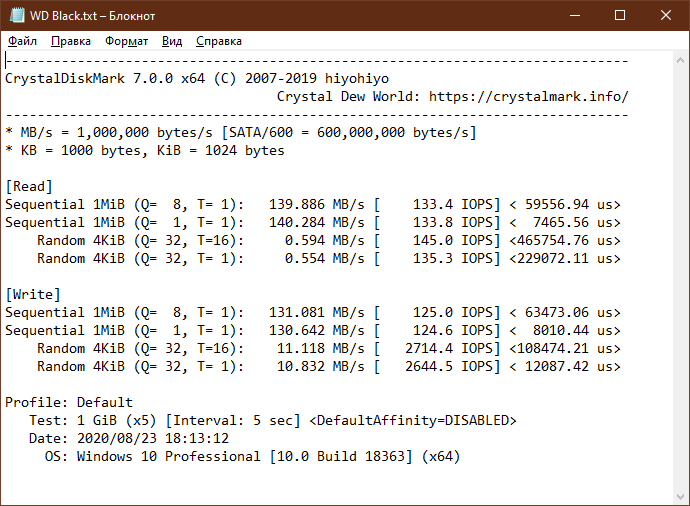Click the 11.118 MB/s write value
Image resolution: width=690 pixels, height=506 pixels.
(x=321, y=348)
